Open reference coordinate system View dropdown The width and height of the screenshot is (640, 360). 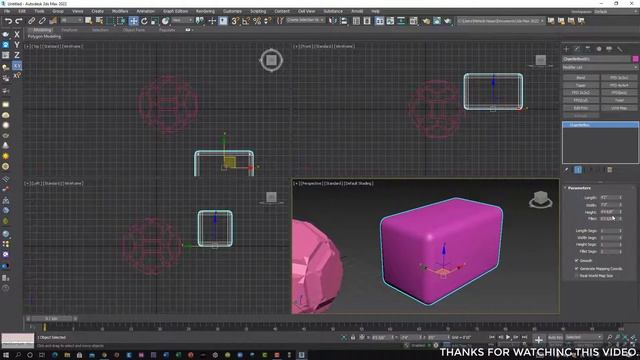[x=182, y=20]
